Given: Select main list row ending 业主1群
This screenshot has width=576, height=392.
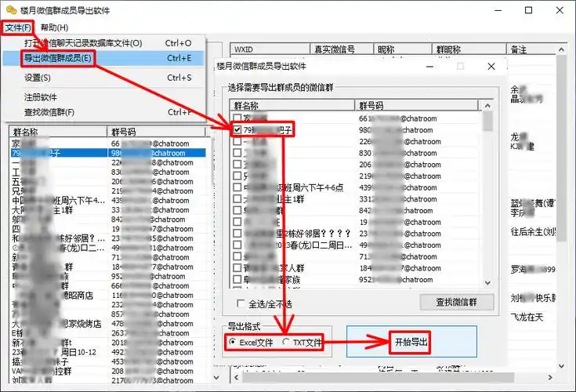Looking at the screenshot, I should [108, 210].
